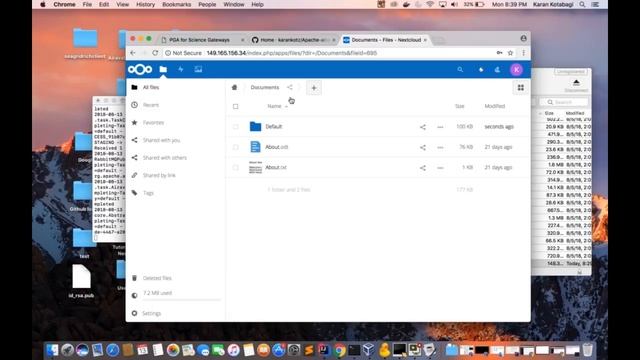Select Shared with others in the sidebar
Screen dimensions: 640x360
[x=164, y=158]
